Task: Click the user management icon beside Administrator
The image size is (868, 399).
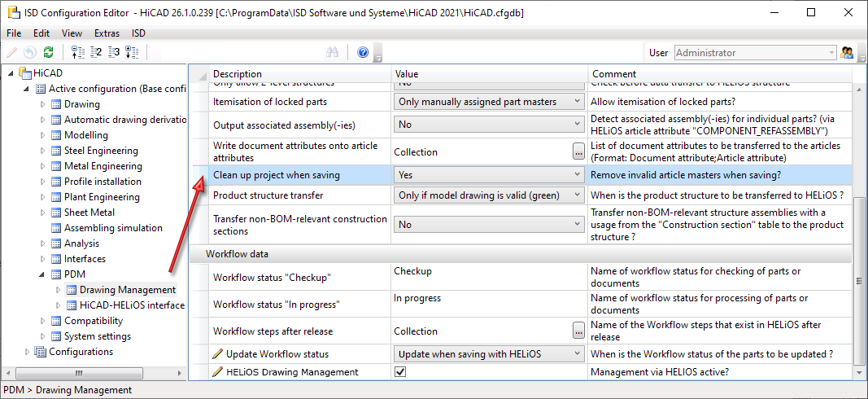Action: 848,53
